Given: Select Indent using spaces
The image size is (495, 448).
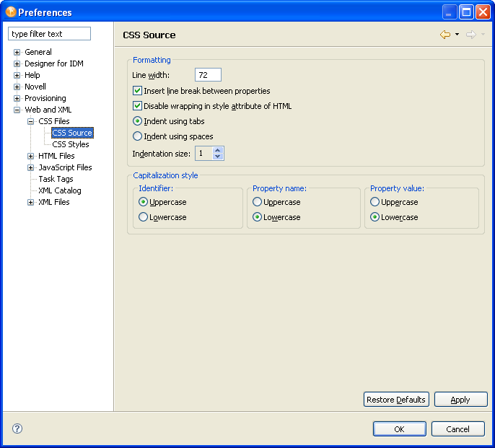Looking at the screenshot, I should (x=137, y=136).
